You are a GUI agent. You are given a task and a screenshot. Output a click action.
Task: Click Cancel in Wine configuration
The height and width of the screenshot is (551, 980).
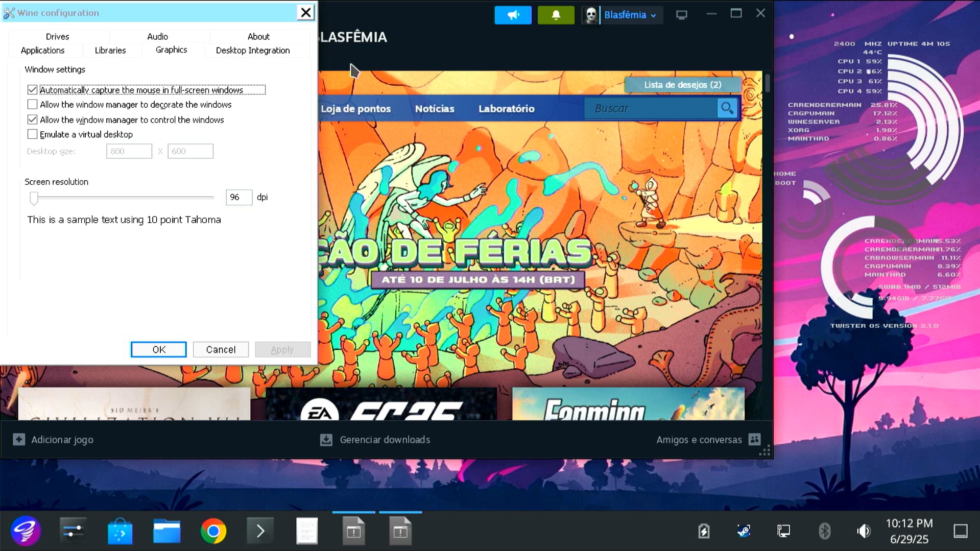(x=221, y=349)
